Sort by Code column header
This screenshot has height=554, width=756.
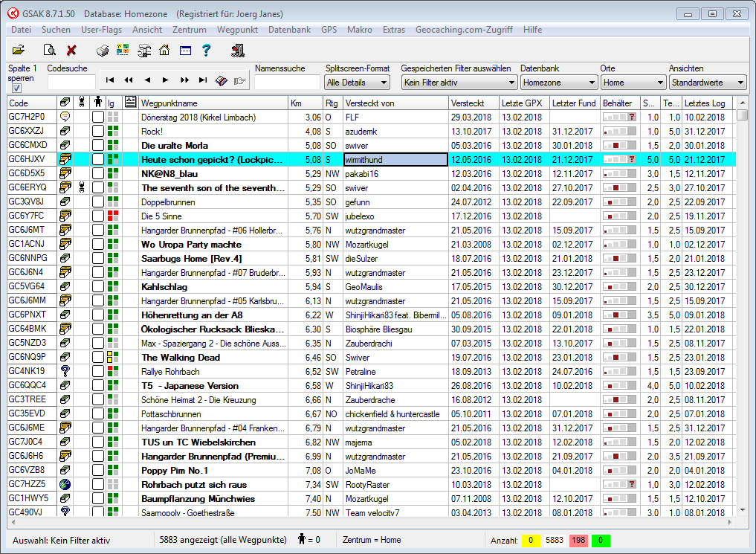click(x=32, y=103)
